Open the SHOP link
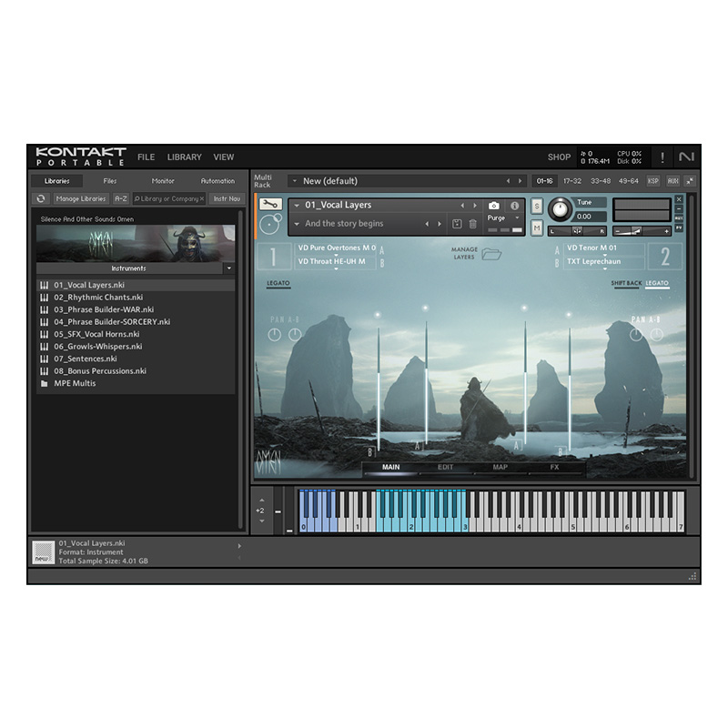 click(559, 157)
